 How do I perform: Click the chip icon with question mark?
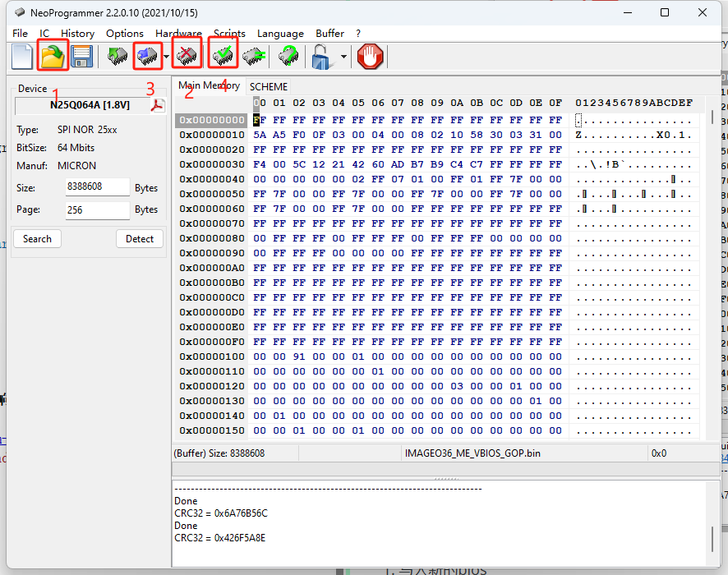coord(288,56)
